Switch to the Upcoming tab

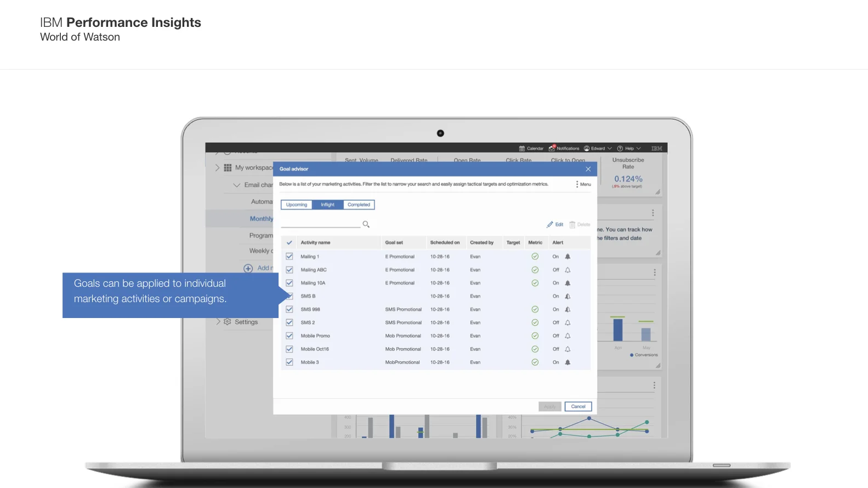[297, 205]
